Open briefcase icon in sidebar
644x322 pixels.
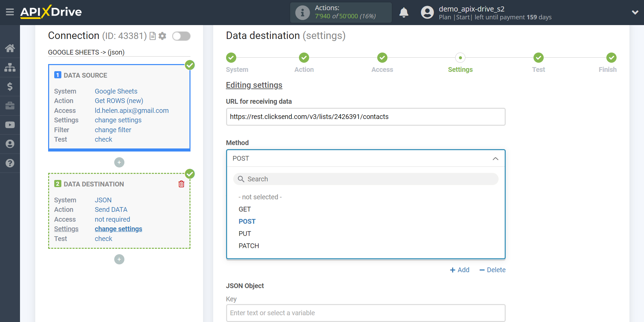10,105
